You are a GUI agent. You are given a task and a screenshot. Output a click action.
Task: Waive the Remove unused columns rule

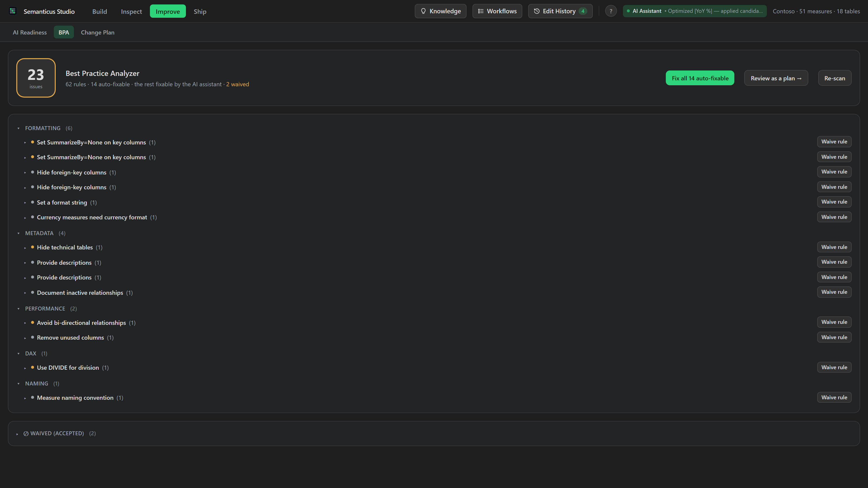834,337
